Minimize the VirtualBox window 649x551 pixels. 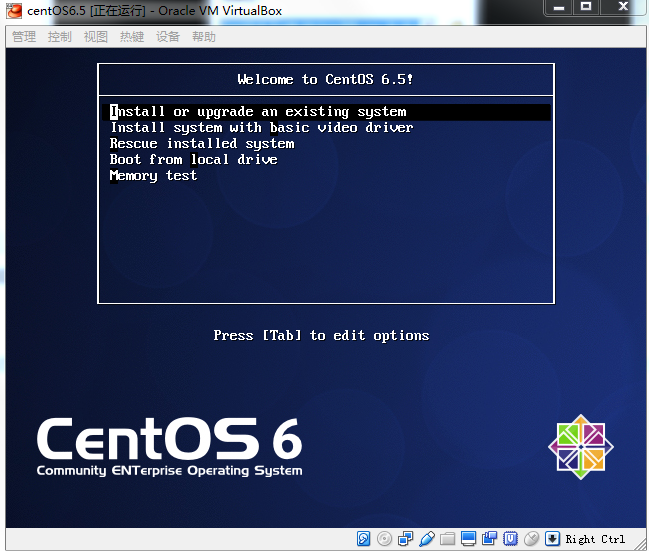coord(559,7)
